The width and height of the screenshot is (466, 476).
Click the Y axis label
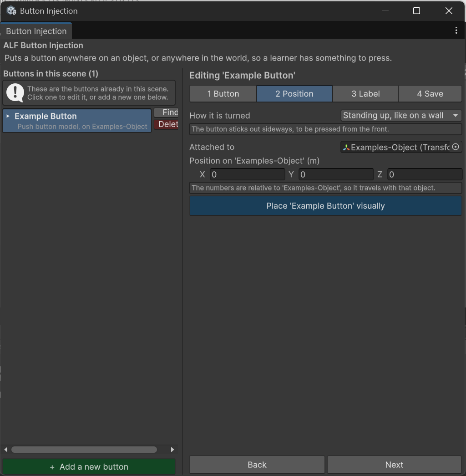click(x=291, y=174)
